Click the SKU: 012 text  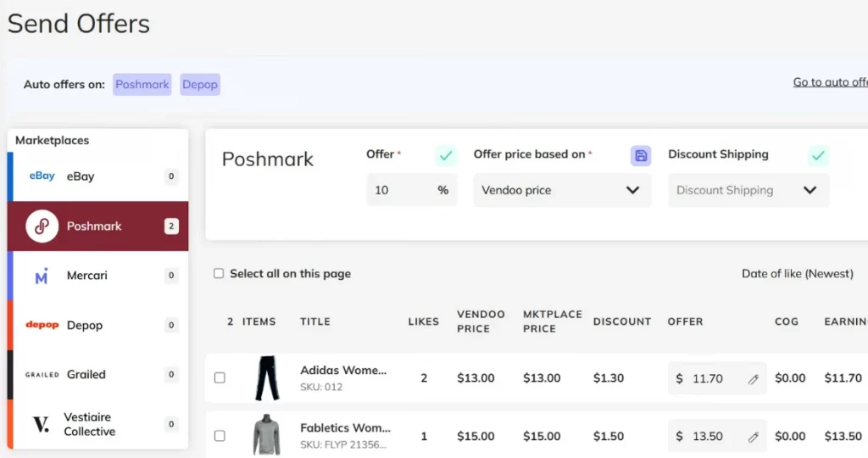[321, 387]
